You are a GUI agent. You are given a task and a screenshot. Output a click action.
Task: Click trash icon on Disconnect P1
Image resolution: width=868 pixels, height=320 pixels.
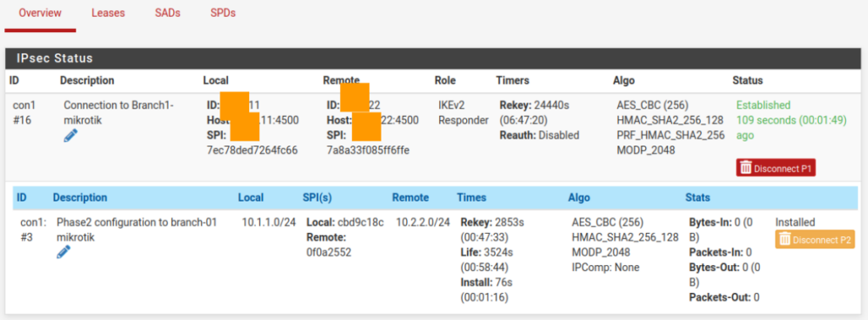click(x=746, y=168)
